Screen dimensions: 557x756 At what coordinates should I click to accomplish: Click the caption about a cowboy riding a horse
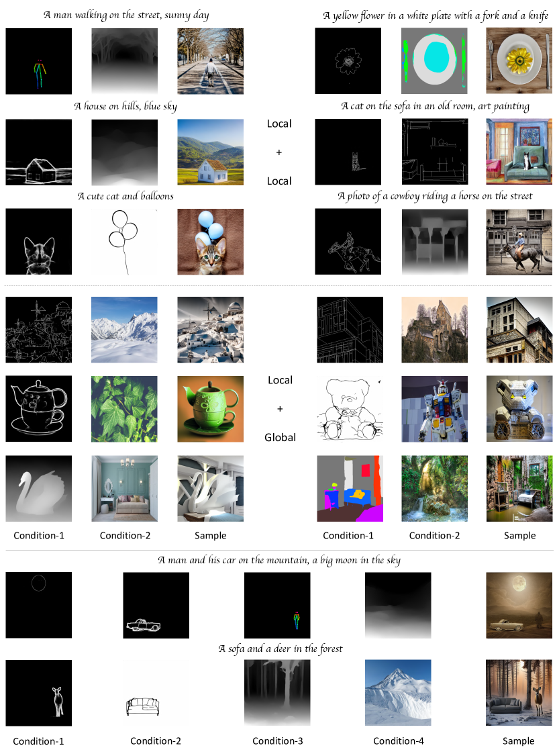coord(435,196)
